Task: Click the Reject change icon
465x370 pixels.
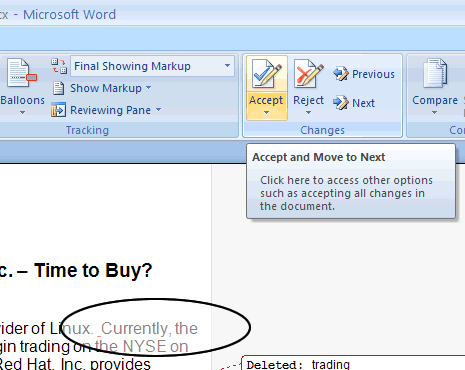Action: (x=308, y=74)
